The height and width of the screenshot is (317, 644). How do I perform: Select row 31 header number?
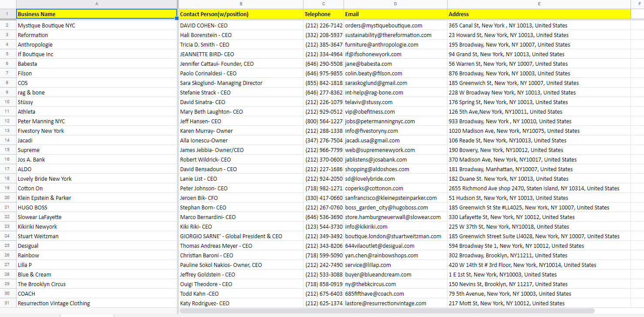8,303
